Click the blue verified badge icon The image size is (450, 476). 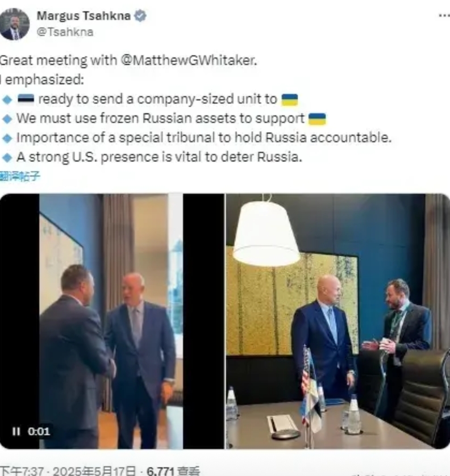click(140, 15)
